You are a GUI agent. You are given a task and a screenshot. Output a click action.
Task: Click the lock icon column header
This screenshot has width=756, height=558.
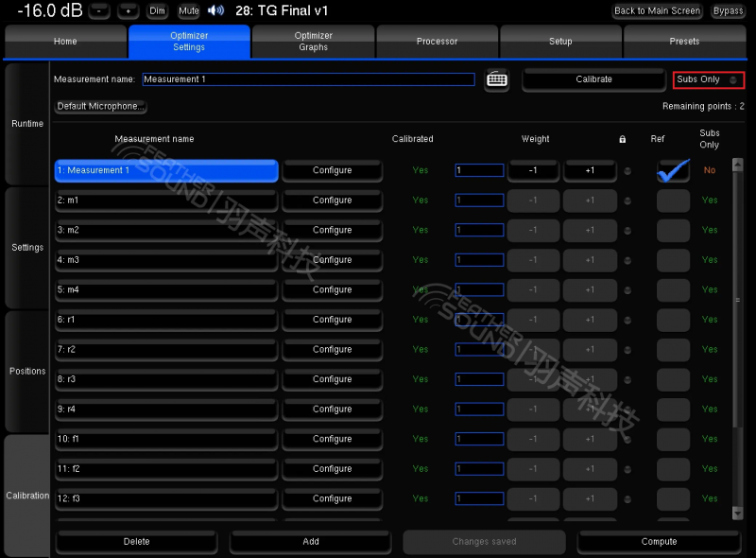pos(622,140)
